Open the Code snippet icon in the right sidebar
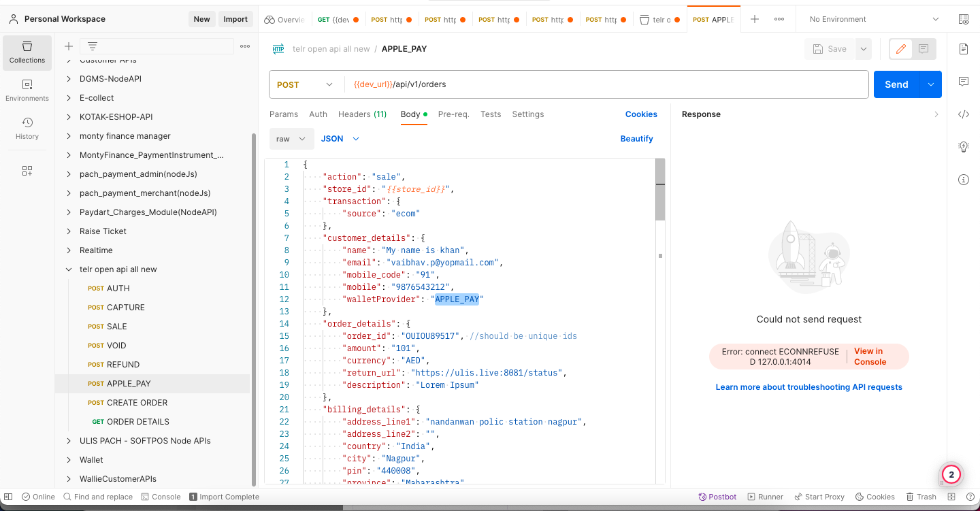The width and height of the screenshot is (980, 511). (x=964, y=114)
